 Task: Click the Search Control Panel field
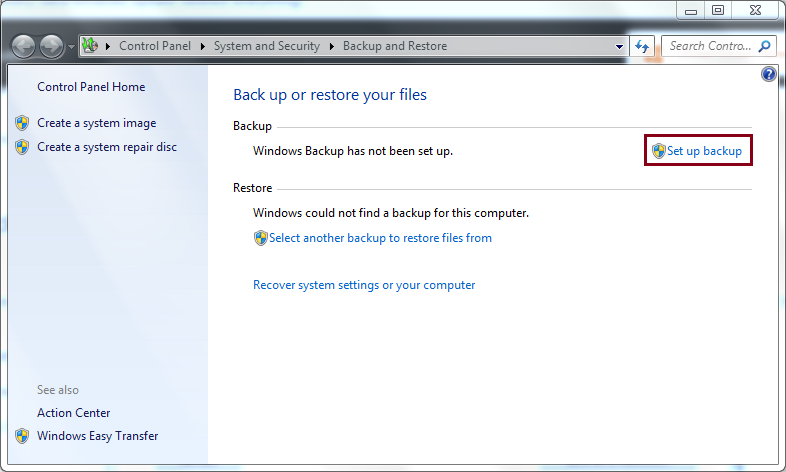click(x=711, y=46)
